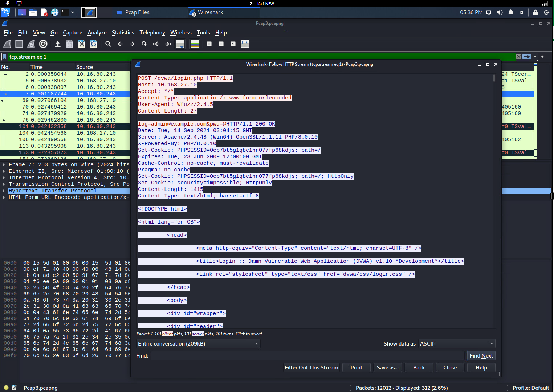Screen dimensions: 554x392
Task: Restart the current capture
Action: [x=31, y=44]
